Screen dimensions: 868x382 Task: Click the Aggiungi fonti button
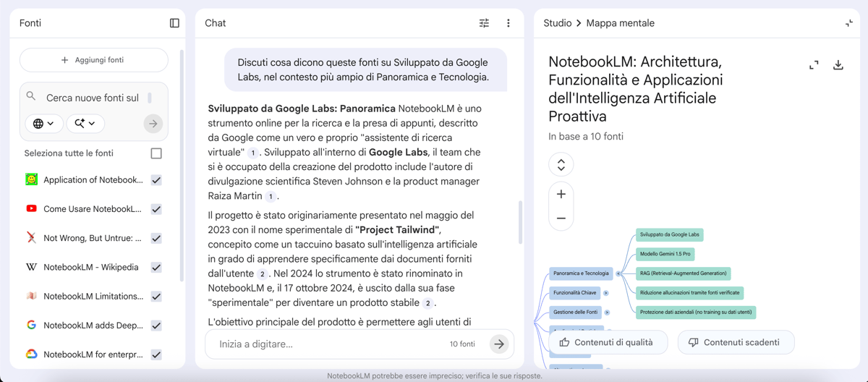coord(94,60)
